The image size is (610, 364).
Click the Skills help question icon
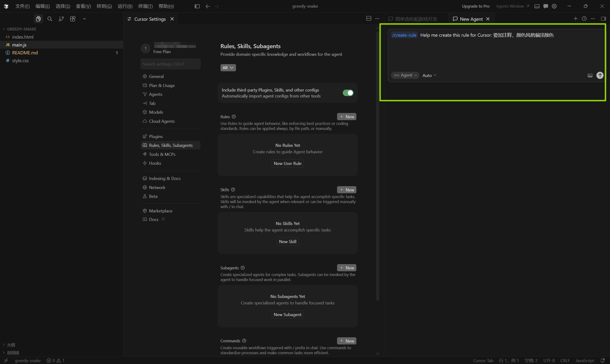233,190
